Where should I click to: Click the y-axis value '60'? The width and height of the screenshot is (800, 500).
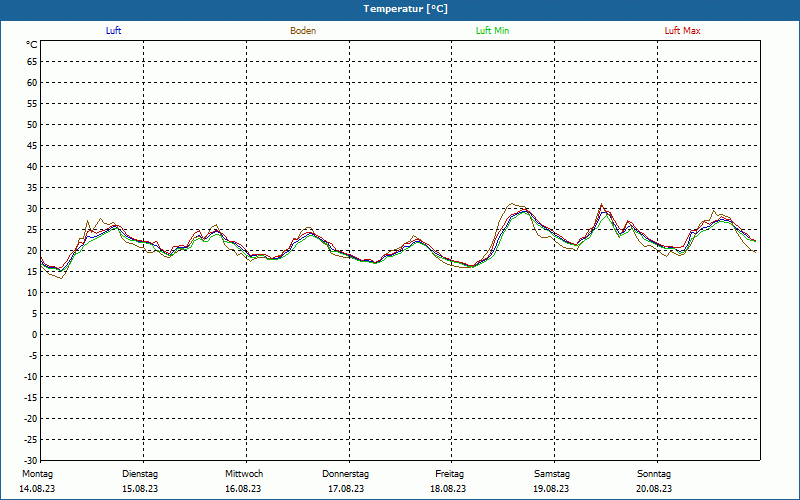[x=32, y=83]
